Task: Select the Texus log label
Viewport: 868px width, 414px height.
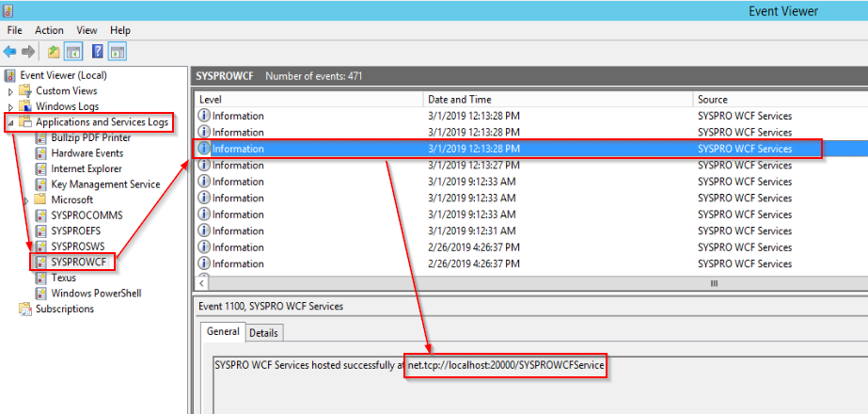Action: click(x=64, y=278)
